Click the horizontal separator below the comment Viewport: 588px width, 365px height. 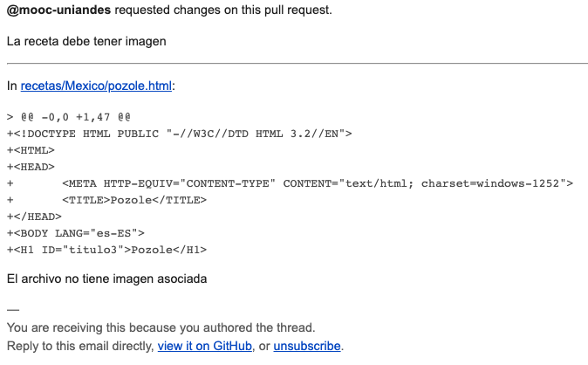click(x=297, y=64)
